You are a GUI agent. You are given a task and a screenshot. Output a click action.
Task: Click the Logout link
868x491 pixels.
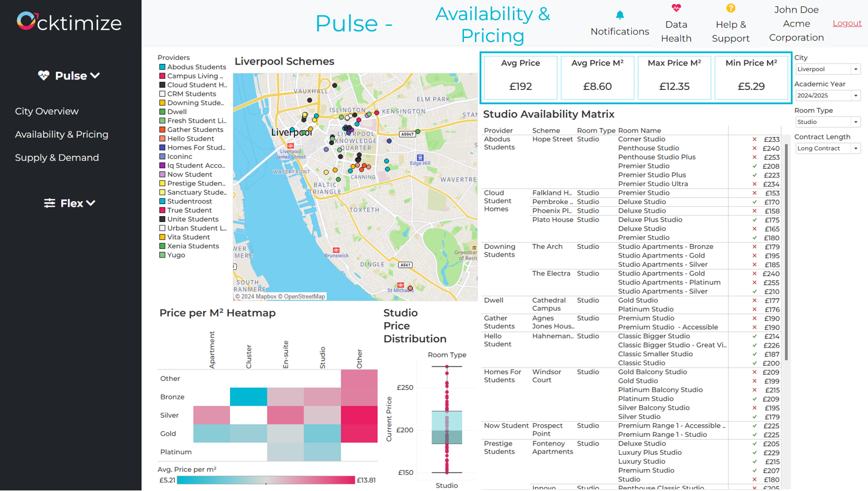[x=847, y=23]
